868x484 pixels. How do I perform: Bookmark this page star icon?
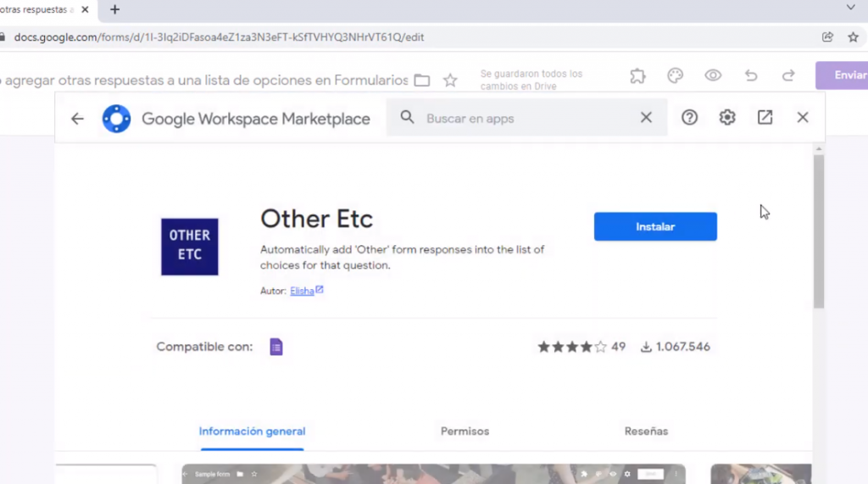click(853, 37)
